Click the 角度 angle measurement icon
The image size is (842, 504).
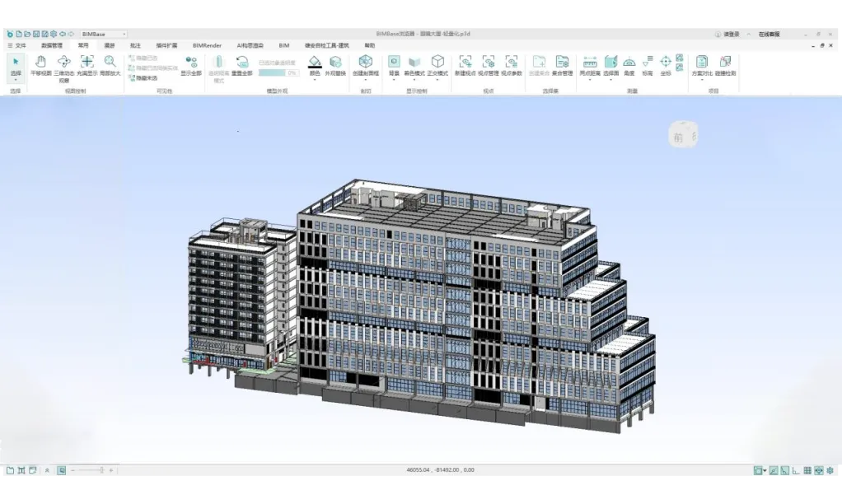click(629, 63)
